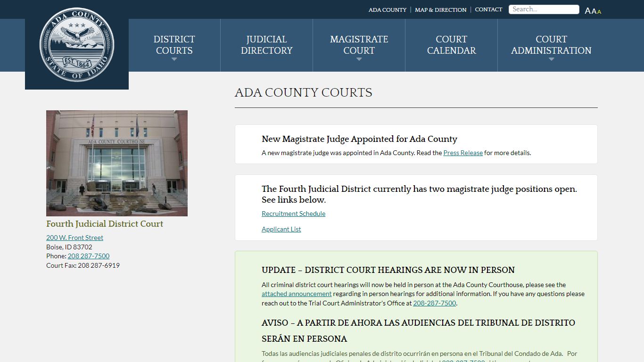Viewport: 644px width, 362px height.
Task: Open the Judicial Directory menu item
Action: 267,45
